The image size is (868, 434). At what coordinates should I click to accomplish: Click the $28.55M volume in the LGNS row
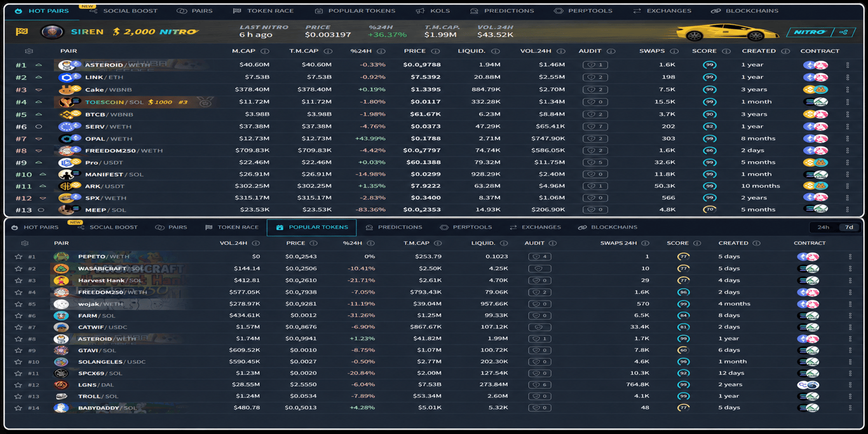coord(247,384)
